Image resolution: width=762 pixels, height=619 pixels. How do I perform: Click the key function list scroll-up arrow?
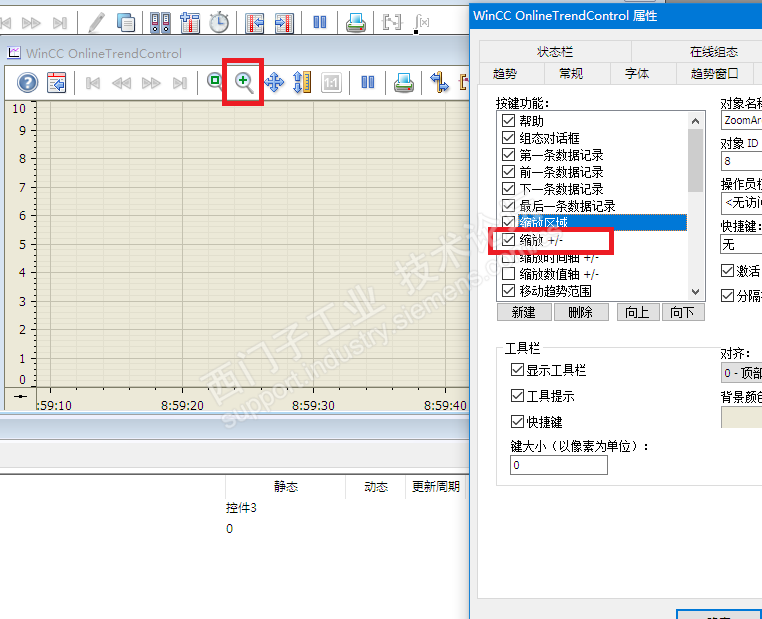[x=695, y=121]
